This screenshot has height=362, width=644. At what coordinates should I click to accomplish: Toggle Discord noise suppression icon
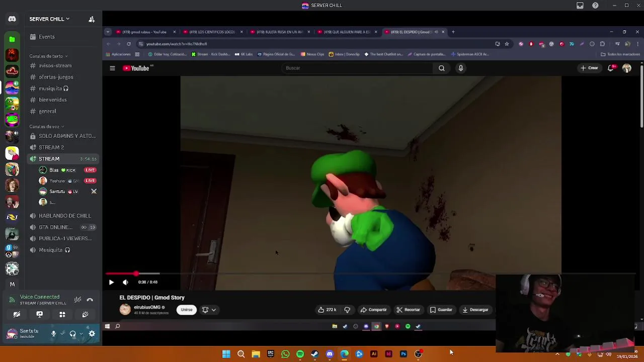tap(78, 300)
